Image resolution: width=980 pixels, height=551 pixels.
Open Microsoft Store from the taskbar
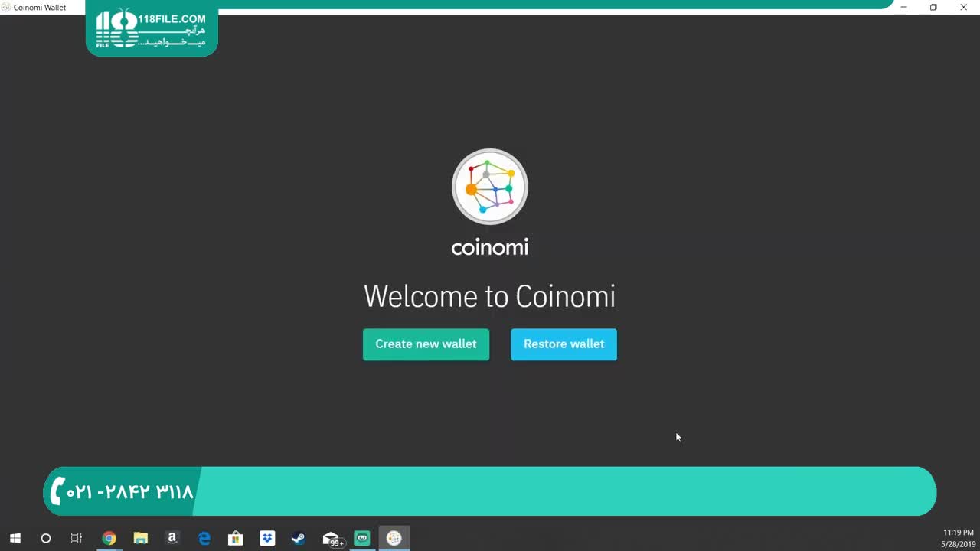point(236,538)
